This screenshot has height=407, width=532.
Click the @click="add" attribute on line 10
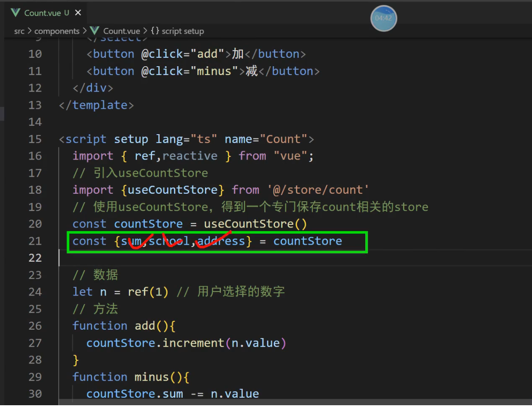(183, 54)
